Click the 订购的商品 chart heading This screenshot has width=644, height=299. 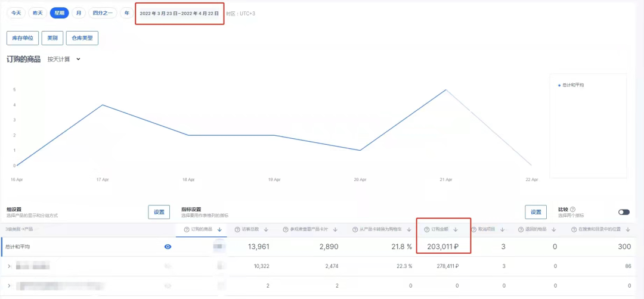pyautogui.click(x=23, y=59)
